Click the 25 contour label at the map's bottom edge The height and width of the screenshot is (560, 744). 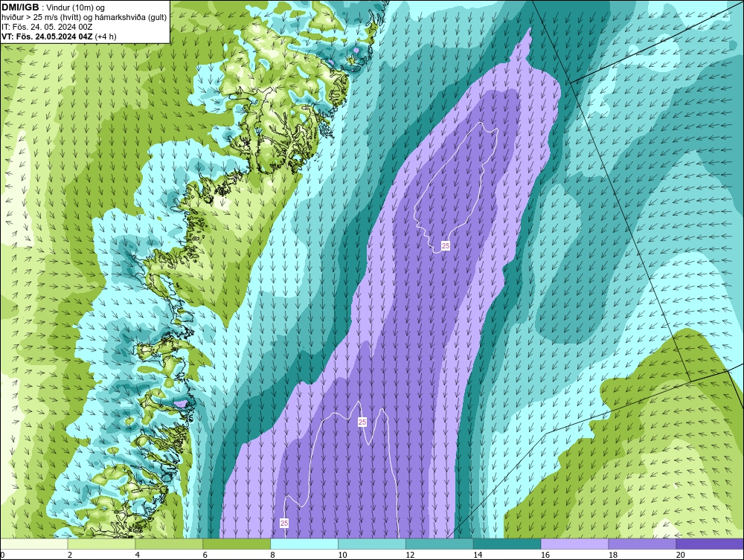pos(284,523)
